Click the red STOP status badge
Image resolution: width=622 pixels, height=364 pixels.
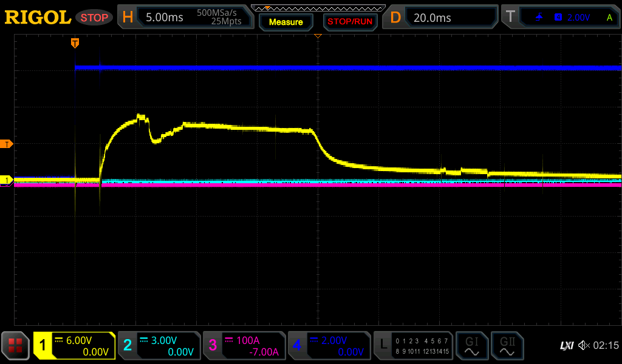point(94,18)
